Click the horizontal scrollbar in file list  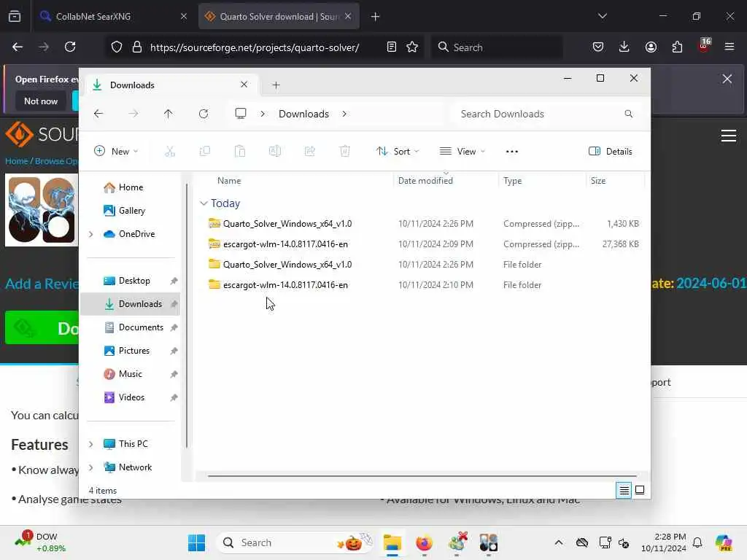coord(422,475)
